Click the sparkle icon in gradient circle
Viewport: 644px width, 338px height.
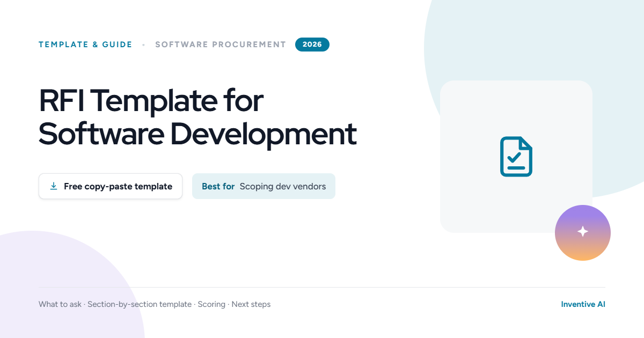point(583,232)
